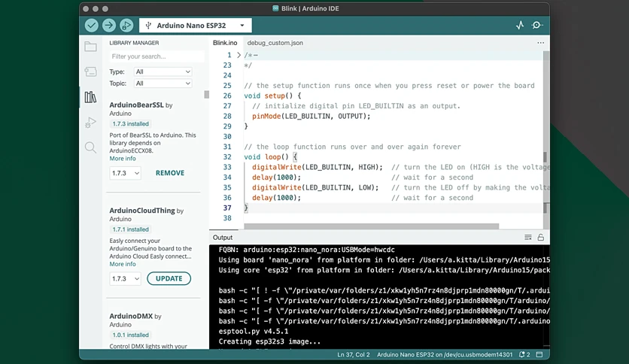The width and height of the screenshot is (629, 364).
Task: Click the 'Creating esp32s3 image...' output line
Action: click(269, 341)
